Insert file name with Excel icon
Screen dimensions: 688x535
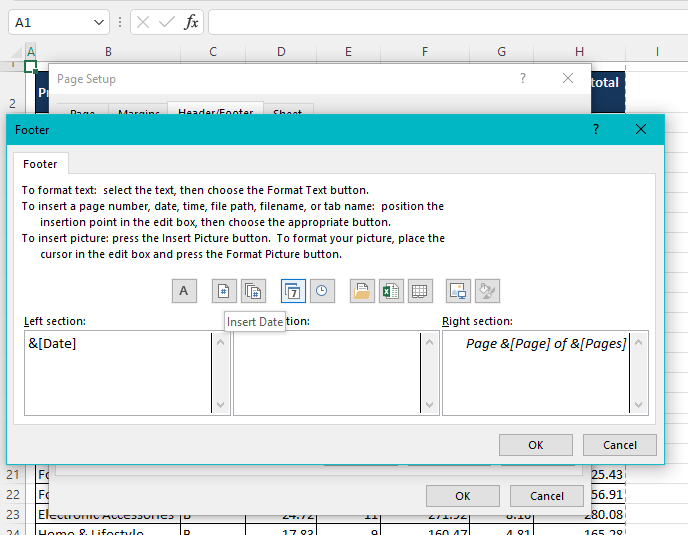click(x=391, y=291)
